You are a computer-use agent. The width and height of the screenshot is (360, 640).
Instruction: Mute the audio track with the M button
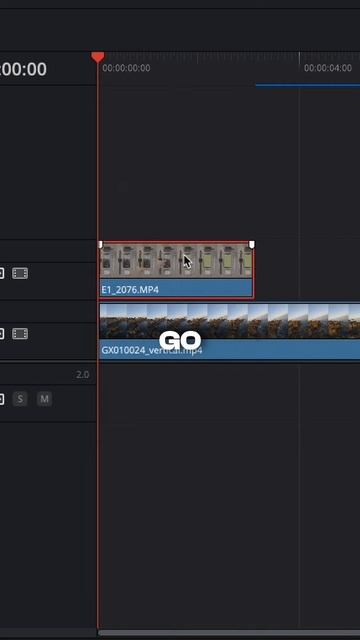[44, 399]
